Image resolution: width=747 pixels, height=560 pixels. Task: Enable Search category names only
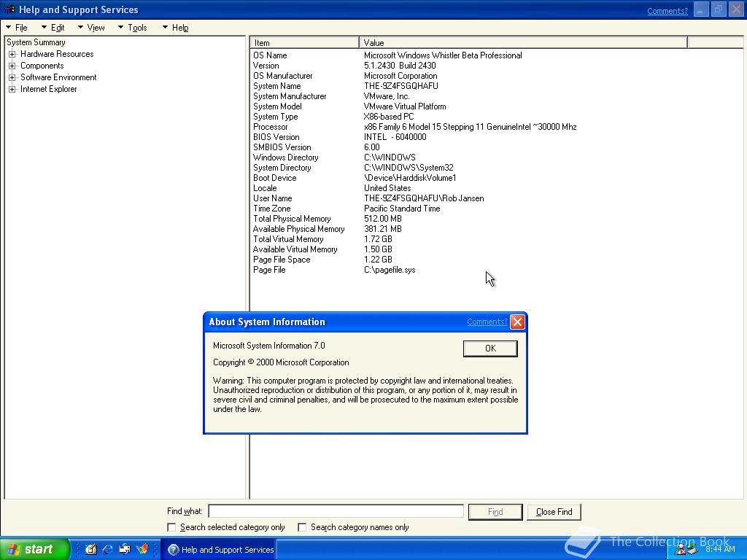[x=302, y=527]
